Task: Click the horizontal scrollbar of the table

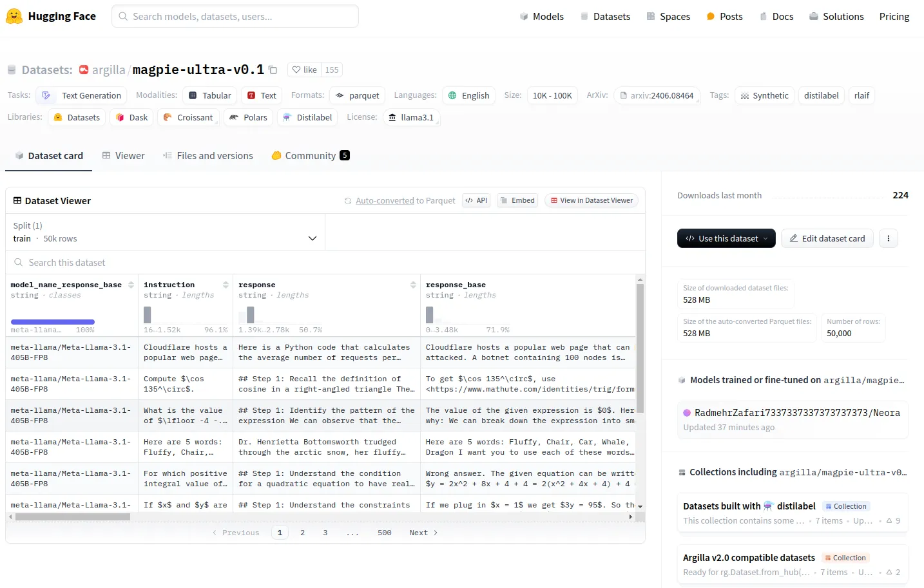Action: click(73, 517)
